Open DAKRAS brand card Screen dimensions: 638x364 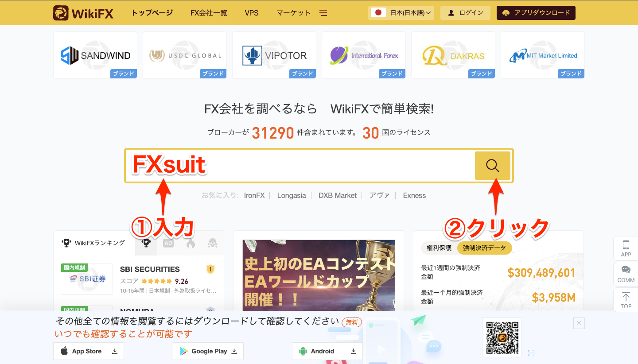[453, 55]
